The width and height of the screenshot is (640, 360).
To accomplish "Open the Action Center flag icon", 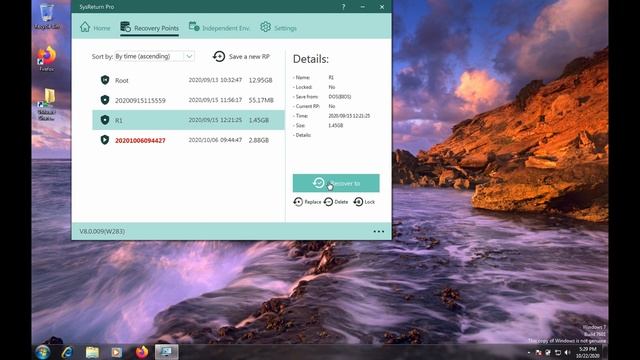I will 538,352.
